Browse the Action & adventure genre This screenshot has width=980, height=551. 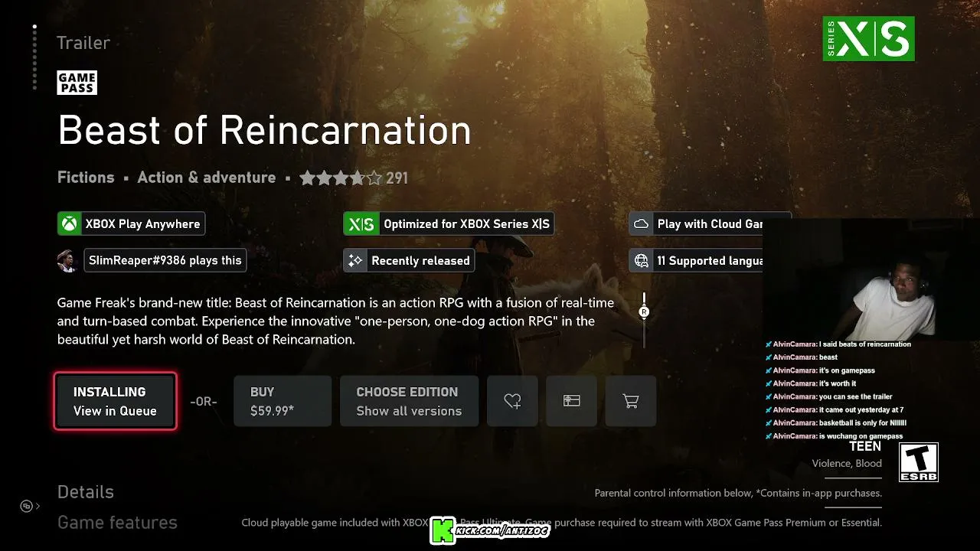click(206, 178)
